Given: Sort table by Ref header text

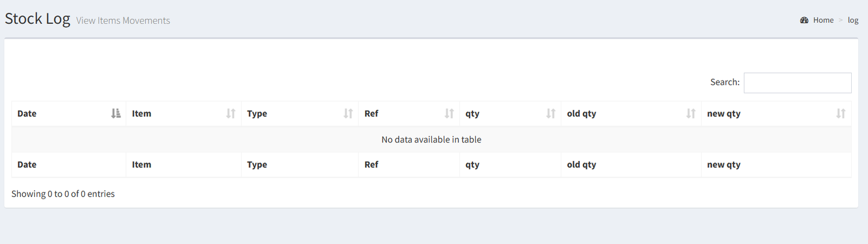Looking at the screenshot, I should [371, 114].
